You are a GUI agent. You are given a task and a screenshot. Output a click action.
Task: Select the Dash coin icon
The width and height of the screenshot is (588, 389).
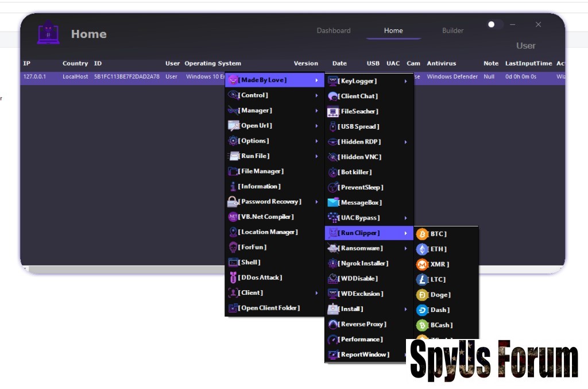click(x=423, y=310)
